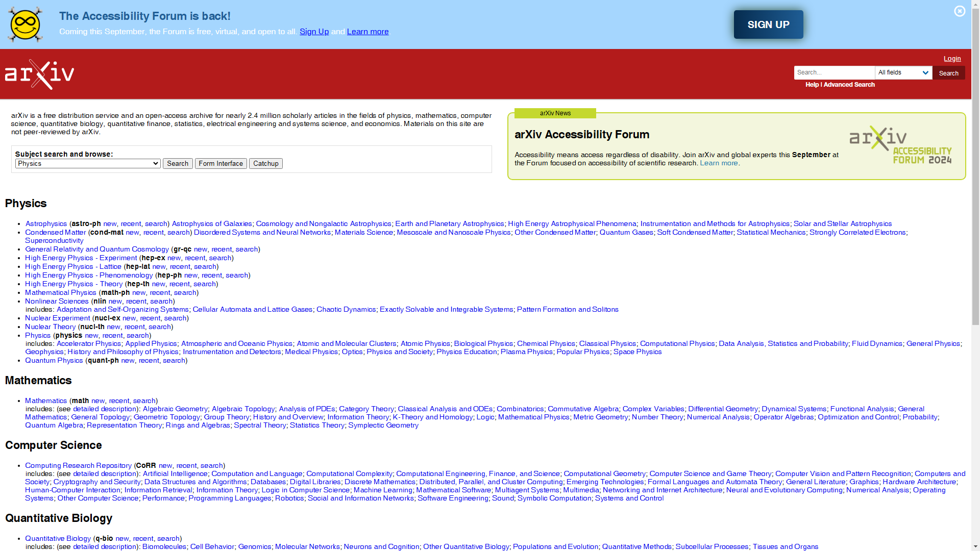
Task: Open Fluid Dynamics subcategory
Action: (x=877, y=344)
